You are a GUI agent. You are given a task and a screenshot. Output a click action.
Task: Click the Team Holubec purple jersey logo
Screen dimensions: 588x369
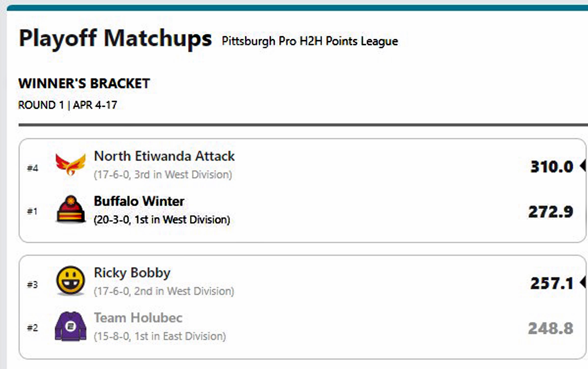click(71, 326)
